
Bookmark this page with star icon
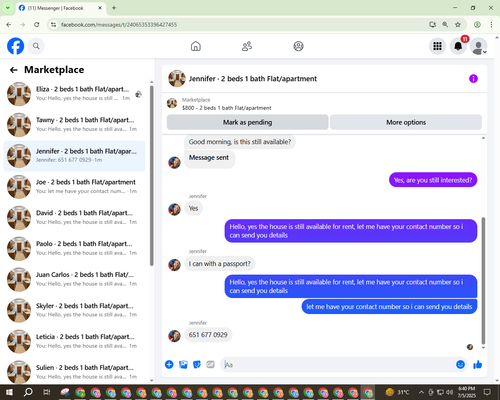(458, 25)
